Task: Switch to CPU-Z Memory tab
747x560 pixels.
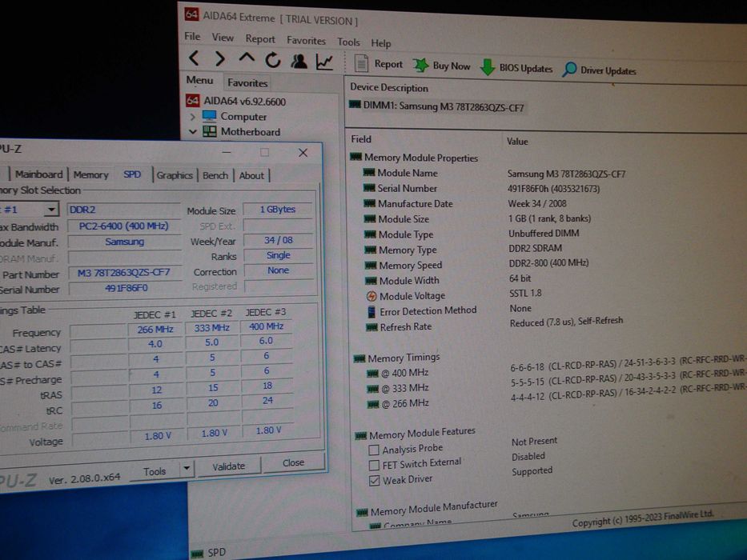Action: [x=90, y=174]
